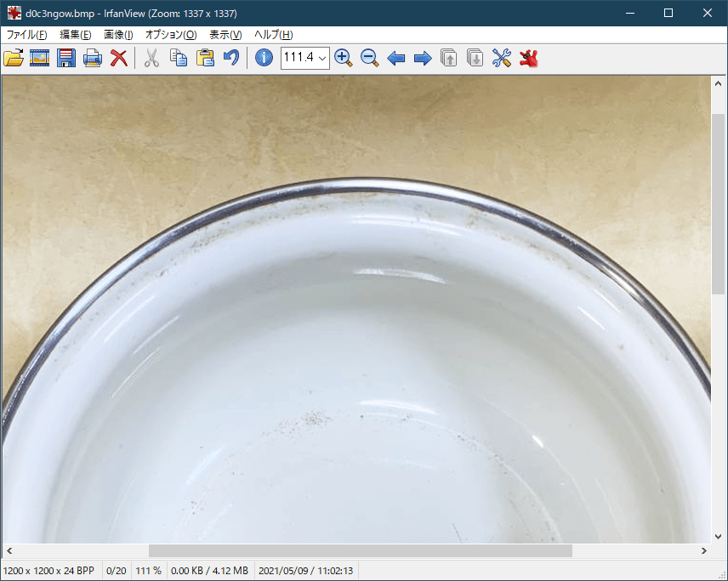Close the IrfanView window
728x581 pixels.
(x=707, y=13)
